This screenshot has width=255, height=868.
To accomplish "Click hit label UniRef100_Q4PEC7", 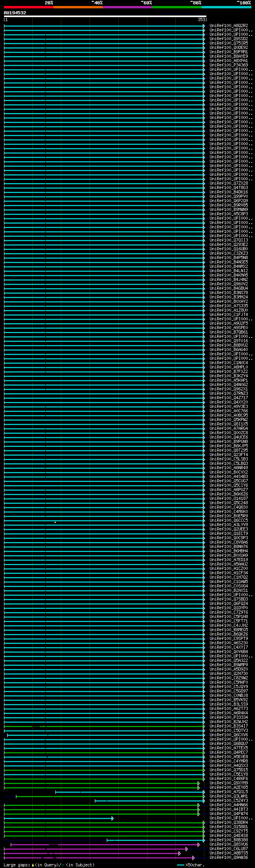I will pyautogui.click(x=229, y=752).
